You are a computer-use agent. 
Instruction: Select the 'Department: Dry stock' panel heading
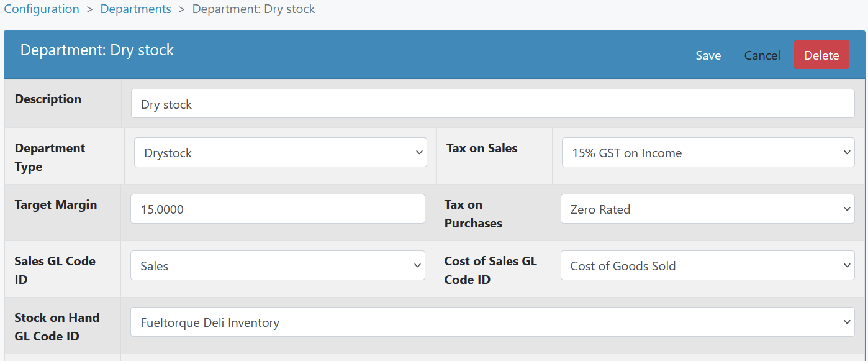(97, 50)
